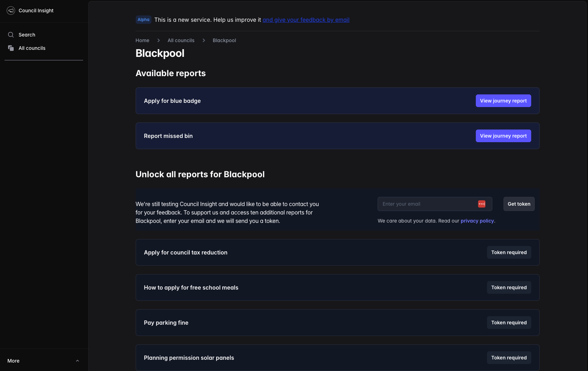Screen dimensions: 588x371
Task: Click Token required for council tax reduction
Action: tap(509, 252)
